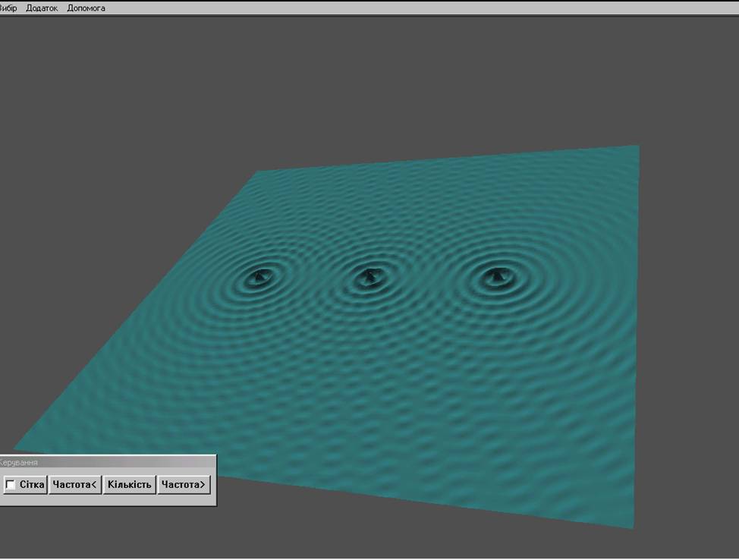The width and height of the screenshot is (739, 560).
Task: Click the Частота< button to decrease frequency
Action: coord(75,485)
